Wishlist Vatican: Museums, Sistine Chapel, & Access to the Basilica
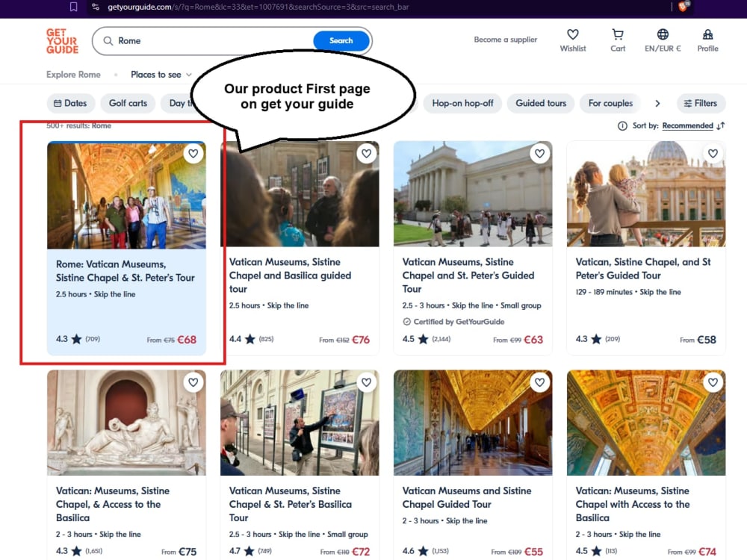Screen dimensions: 747x560 193,382
